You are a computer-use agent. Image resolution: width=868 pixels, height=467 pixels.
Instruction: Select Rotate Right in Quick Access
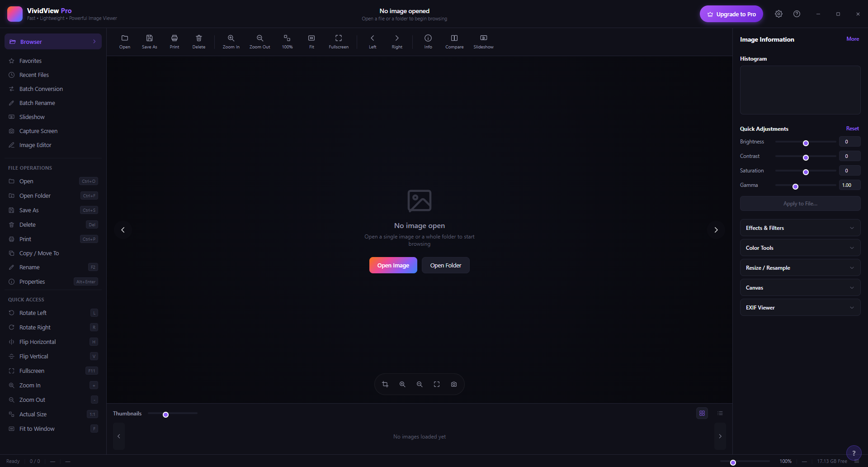point(53,327)
